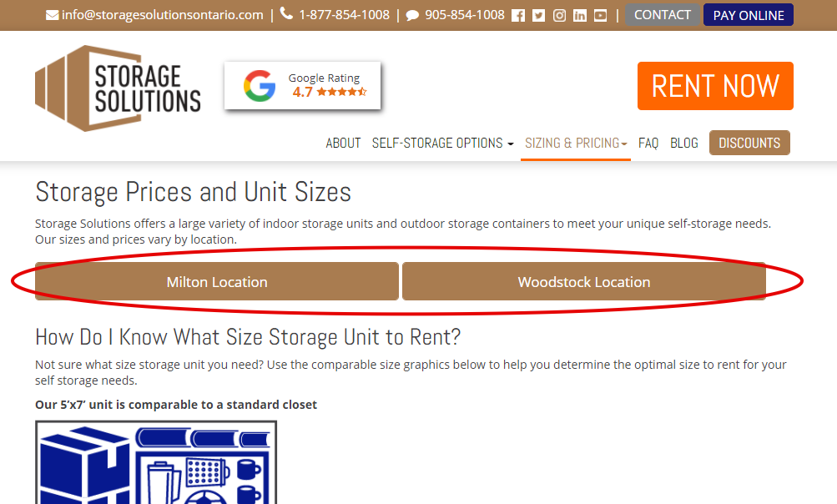Click the RENT NOW button

[x=715, y=86]
